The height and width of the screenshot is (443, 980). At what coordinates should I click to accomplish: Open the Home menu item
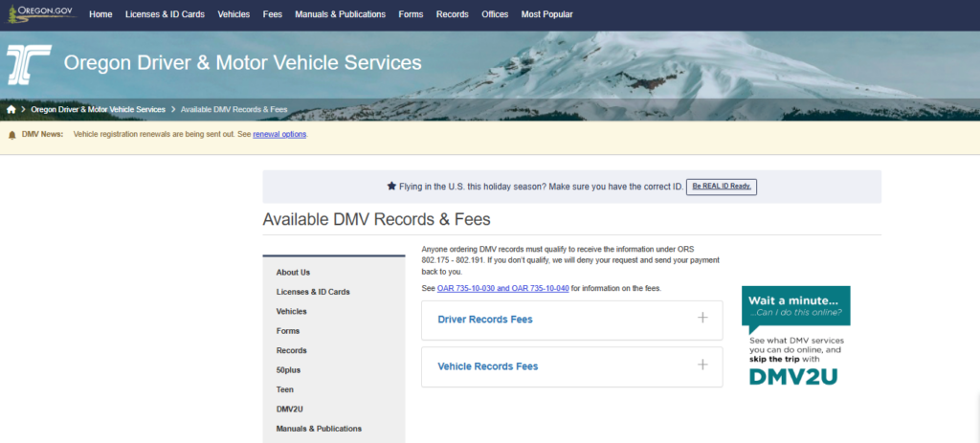point(100,14)
